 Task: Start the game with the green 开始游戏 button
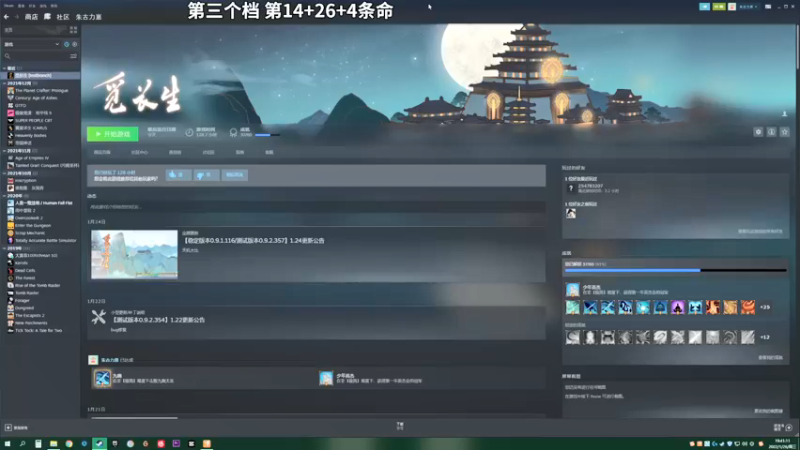[x=112, y=134]
